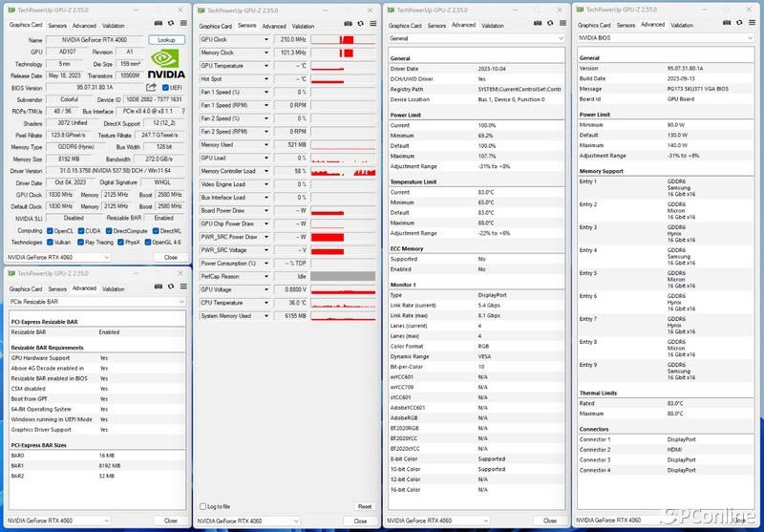Toggle the PhysX checkbox
This screenshot has height=532, width=764.
(120, 243)
